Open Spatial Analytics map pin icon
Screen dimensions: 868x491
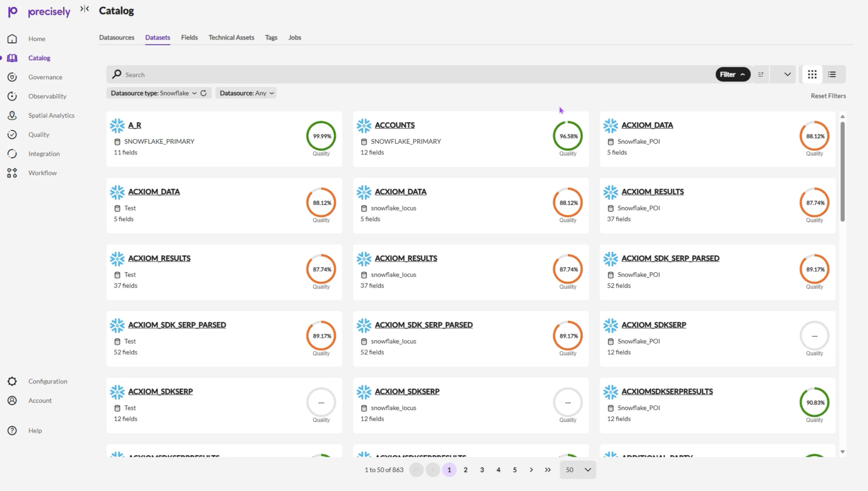[12, 115]
